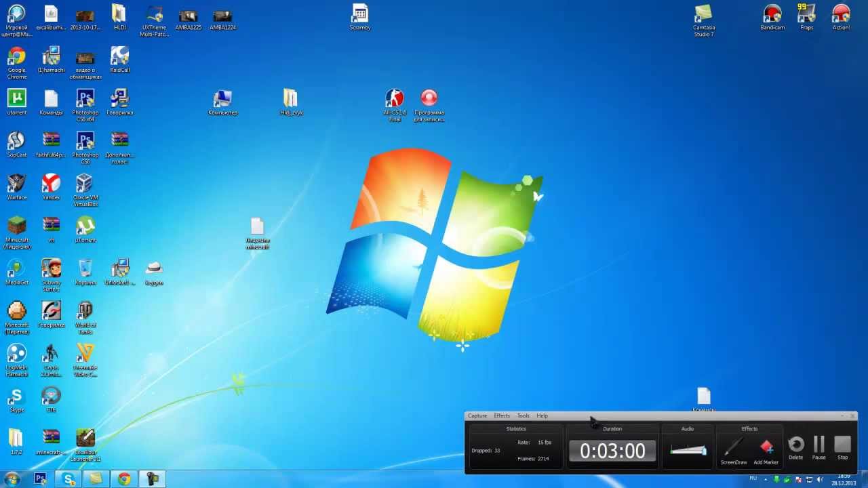Viewport: 868px width, 488px height.
Task: Delete the current recording
Action: [796, 447]
